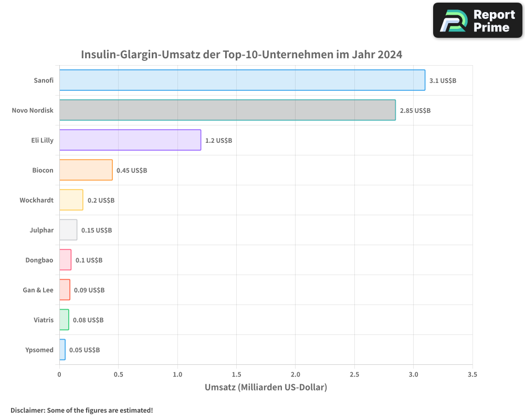
Task: Click the Julphar bar
Action: click(68, 230)
